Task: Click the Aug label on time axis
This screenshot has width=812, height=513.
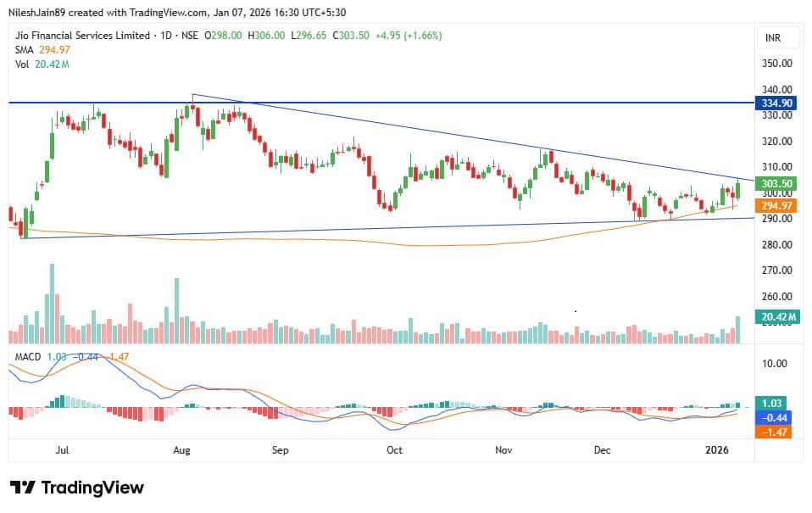Action: point(181,449)
